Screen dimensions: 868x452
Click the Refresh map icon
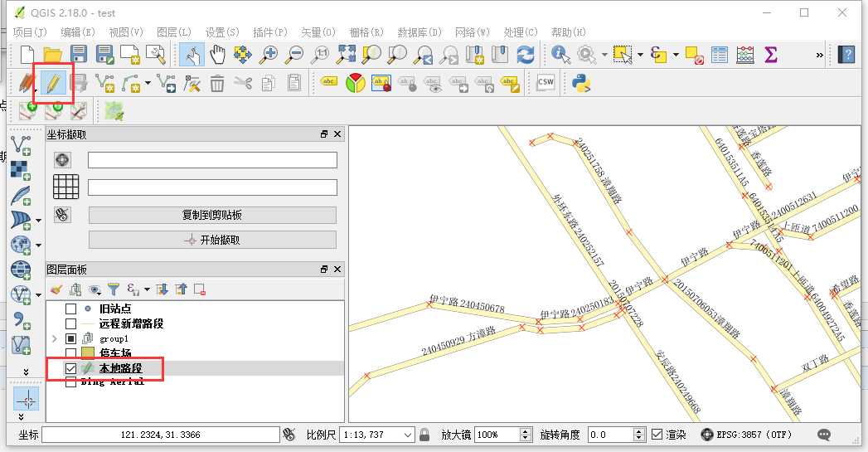526,55
